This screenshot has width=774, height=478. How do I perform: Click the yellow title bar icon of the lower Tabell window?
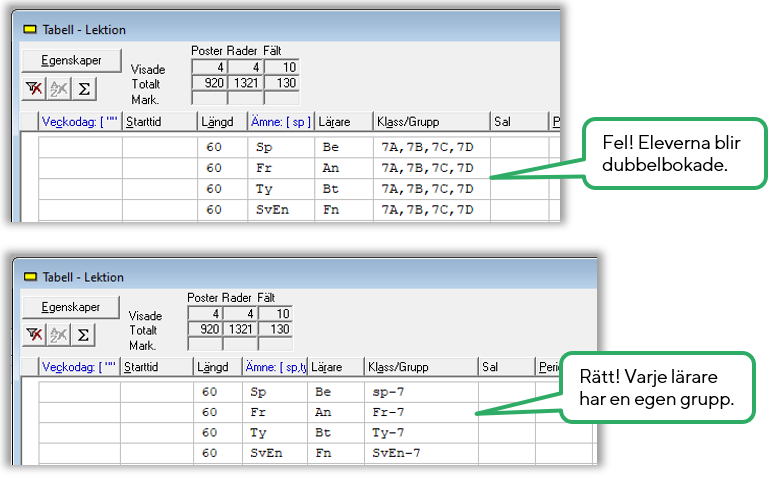point(29,277)
